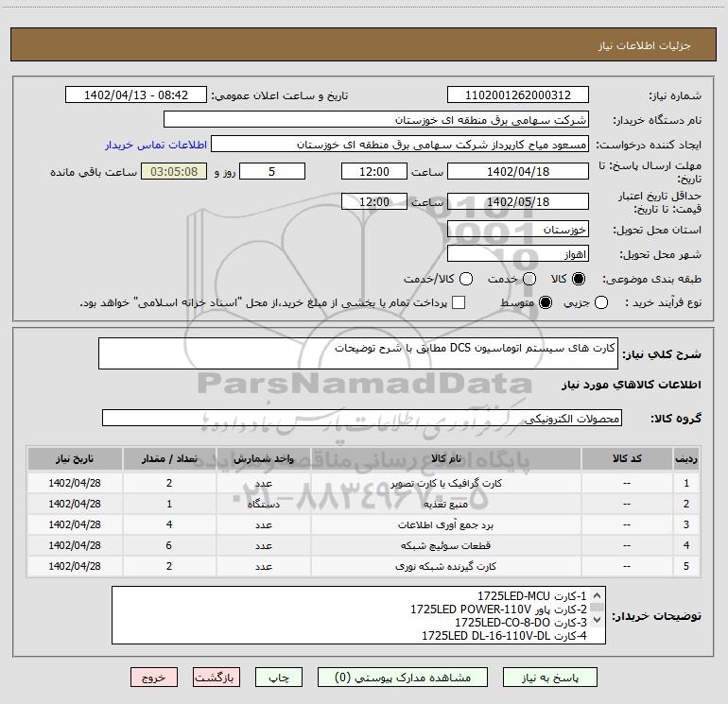Click buyer organization name field
The height and width of the screenshot is (704, 728).
(376, 120)
